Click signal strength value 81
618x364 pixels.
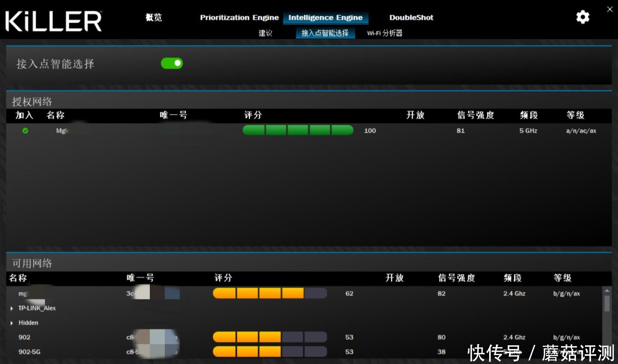coord(461,131)
